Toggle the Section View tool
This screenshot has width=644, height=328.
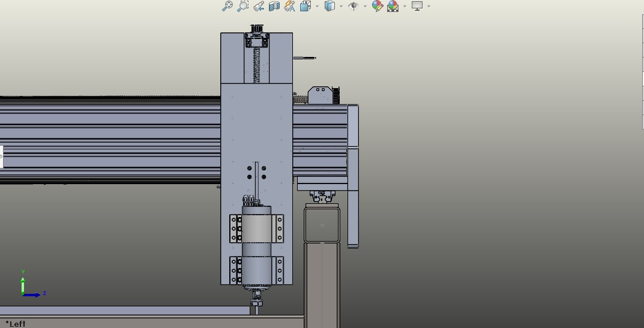pos(274,6)
